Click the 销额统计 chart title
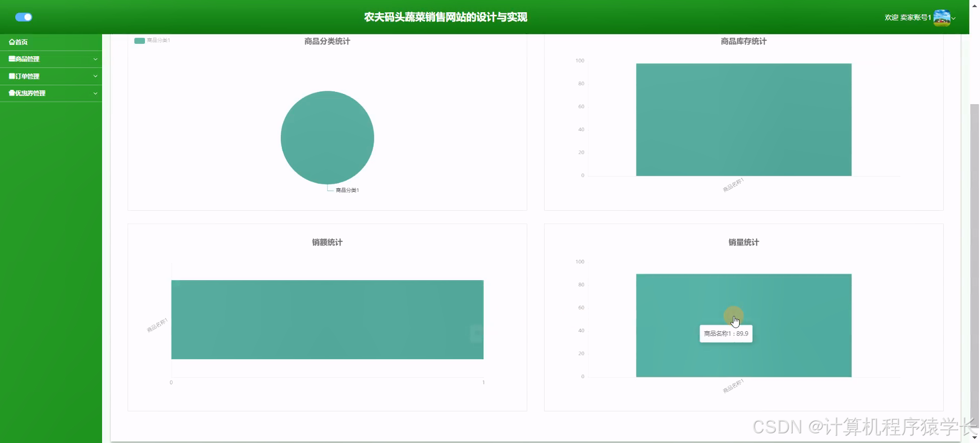This screenshot has height=443, width=980. pos(327,242)
